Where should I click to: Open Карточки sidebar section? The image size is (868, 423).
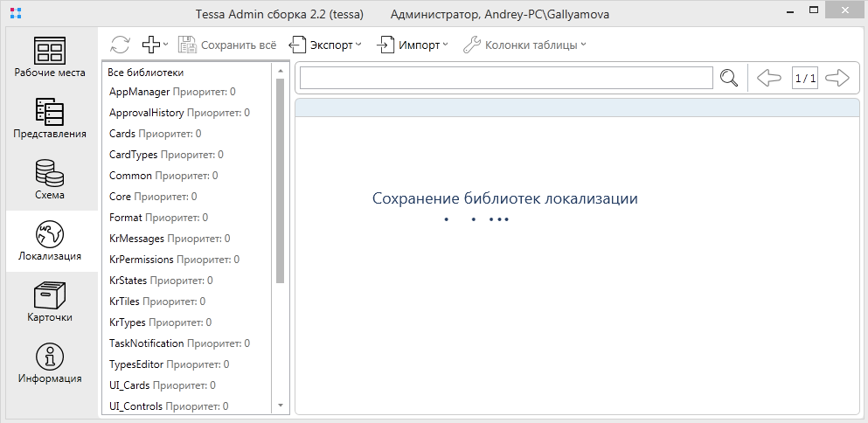tap(50, 302)
